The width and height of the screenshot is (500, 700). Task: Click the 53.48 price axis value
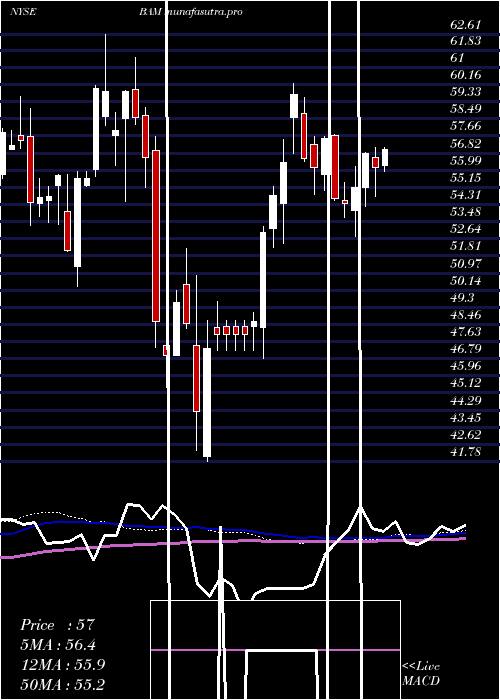(466, 212)
